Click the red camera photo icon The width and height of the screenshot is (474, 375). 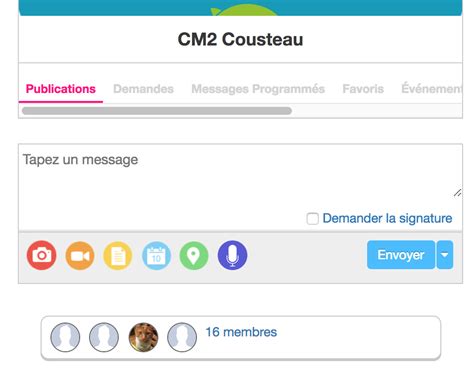point(42,255)
